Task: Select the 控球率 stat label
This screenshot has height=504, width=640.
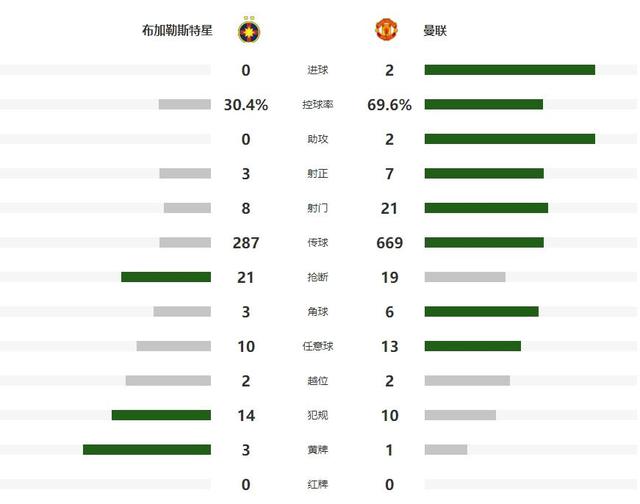Action: pos(318,105)
